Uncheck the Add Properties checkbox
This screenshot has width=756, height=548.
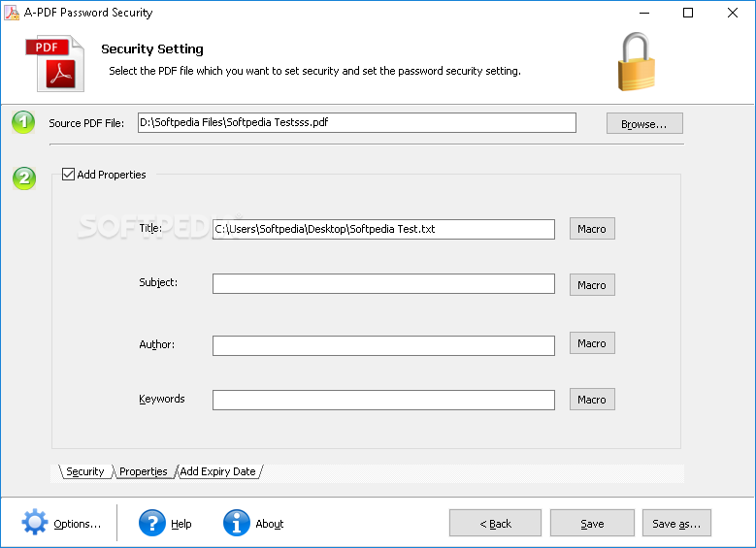tap(68, 174)
